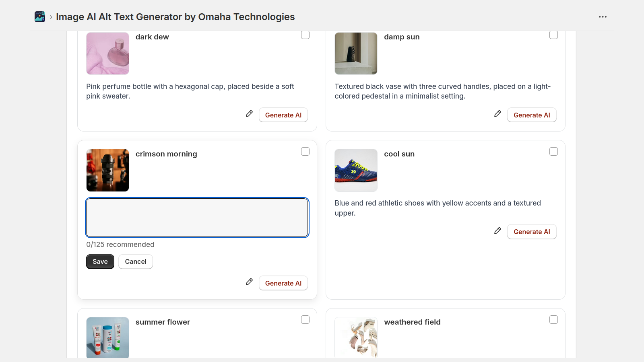Select the dark dew checkbox

click(305, 35)
